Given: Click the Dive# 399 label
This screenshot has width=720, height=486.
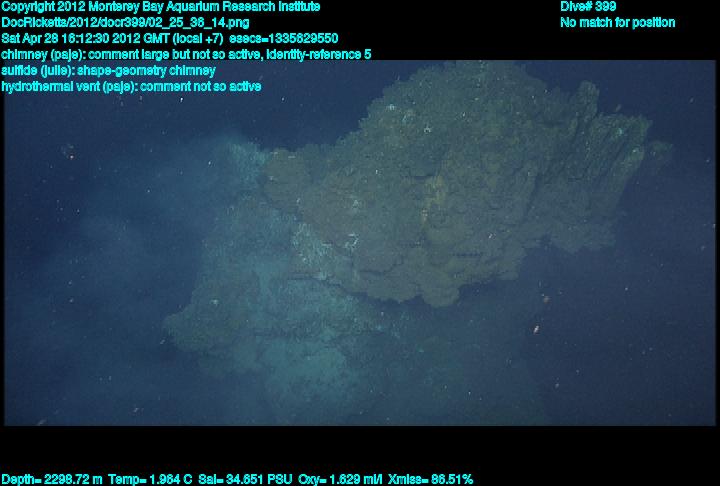Looking at the screenshot, I should pos(588,7).
